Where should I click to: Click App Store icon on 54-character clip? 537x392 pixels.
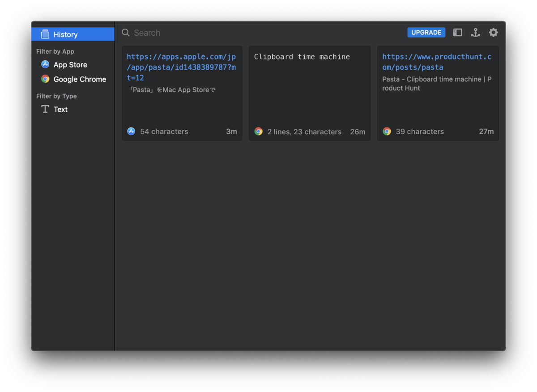click(x=131, y=131)
